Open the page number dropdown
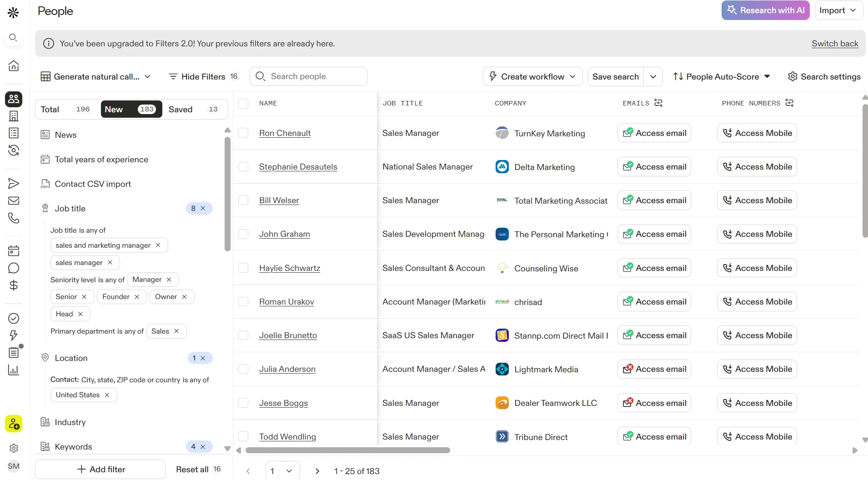This screenshot has height=480, width=868. [282, 471]
